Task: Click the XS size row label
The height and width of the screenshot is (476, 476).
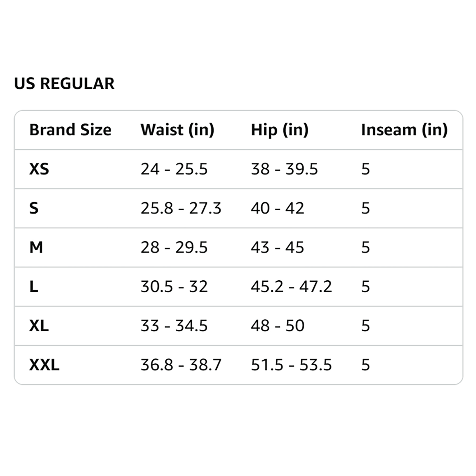Action: (x=39, y=169)
